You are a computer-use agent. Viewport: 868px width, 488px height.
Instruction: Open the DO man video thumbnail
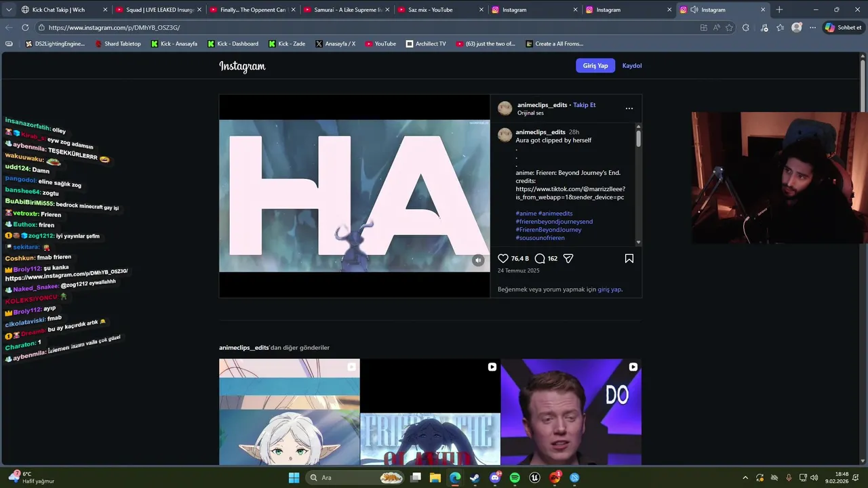[571, 412]
